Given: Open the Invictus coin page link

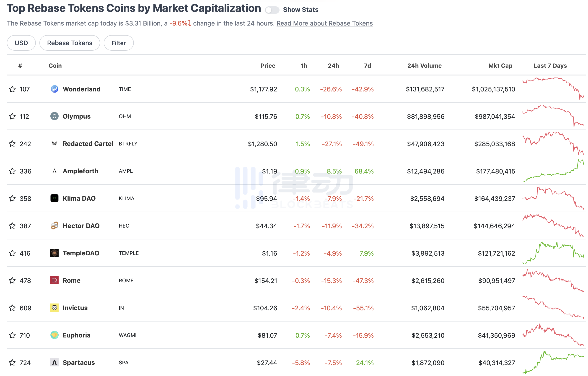Looking at the screenshot, I should click(x=75, y=308).
